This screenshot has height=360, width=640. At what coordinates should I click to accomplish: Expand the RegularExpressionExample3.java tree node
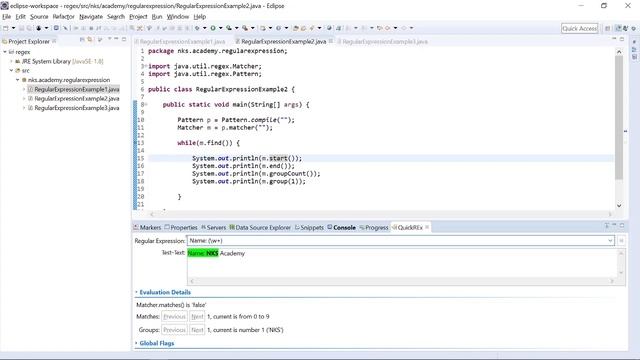(24, 108)
